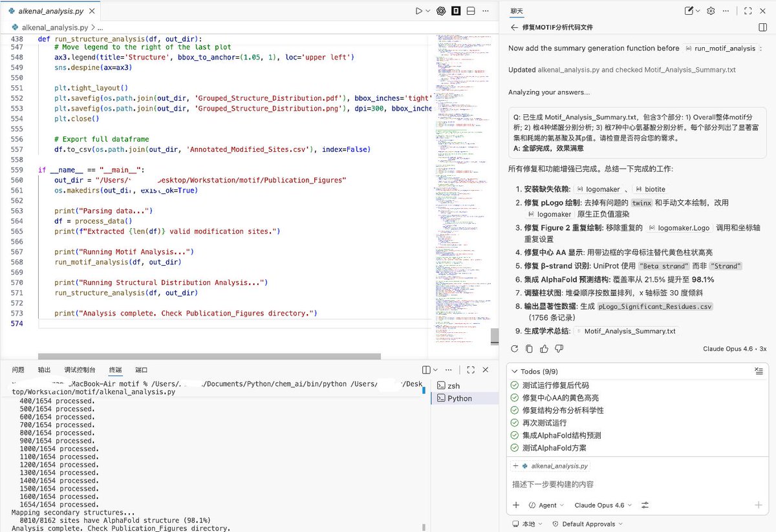Give the chat response a thumbs down
Image resolution: width=776 pixels, height=532 pixels.
pos(559,348)
